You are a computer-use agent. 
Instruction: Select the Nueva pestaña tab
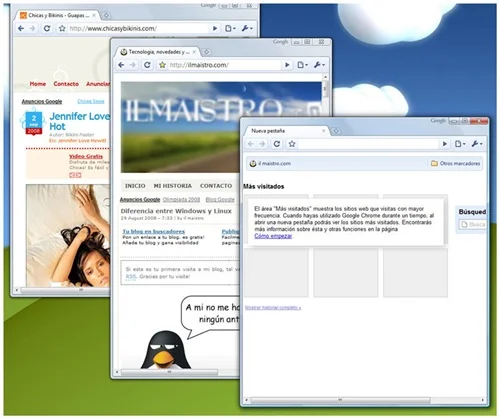coord(287,131)
